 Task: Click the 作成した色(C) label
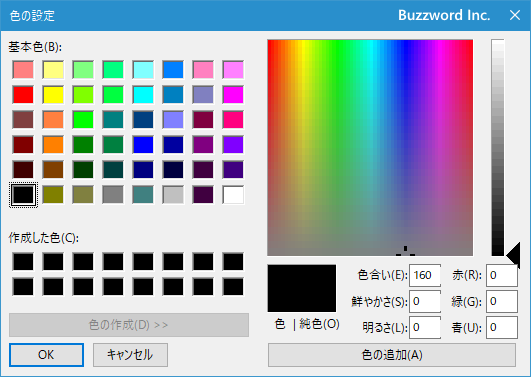43,238
